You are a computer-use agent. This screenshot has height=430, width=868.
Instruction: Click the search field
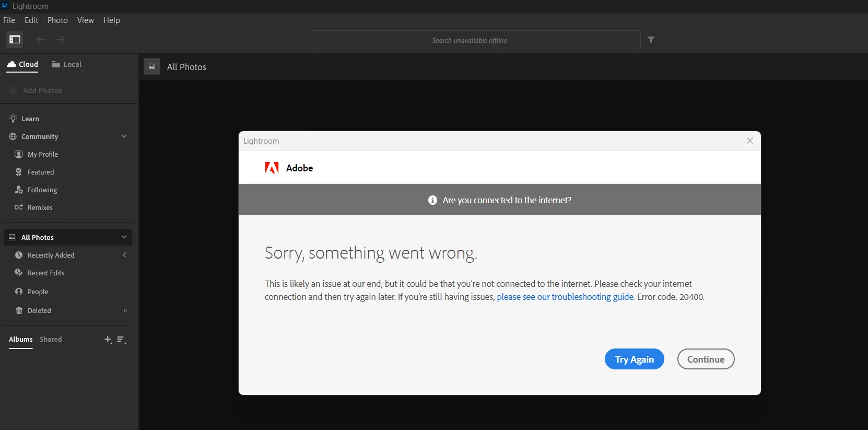pos(476,40)
